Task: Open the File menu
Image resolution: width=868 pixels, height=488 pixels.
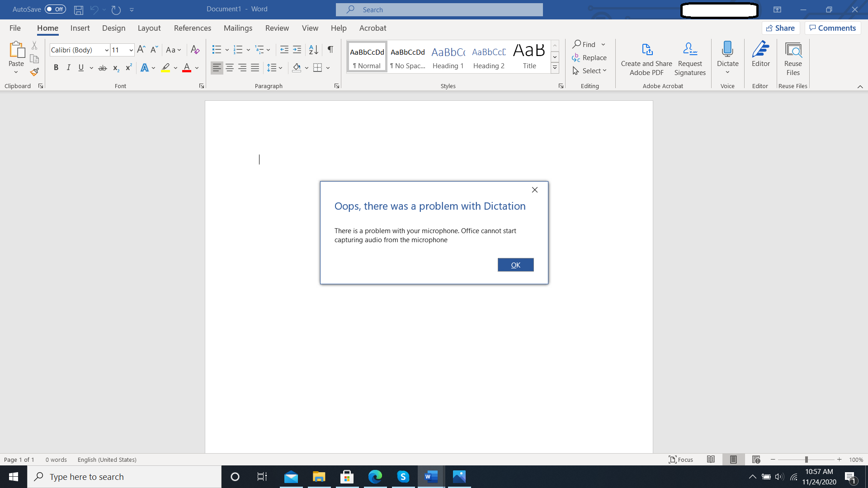Action: coord(15,28)
